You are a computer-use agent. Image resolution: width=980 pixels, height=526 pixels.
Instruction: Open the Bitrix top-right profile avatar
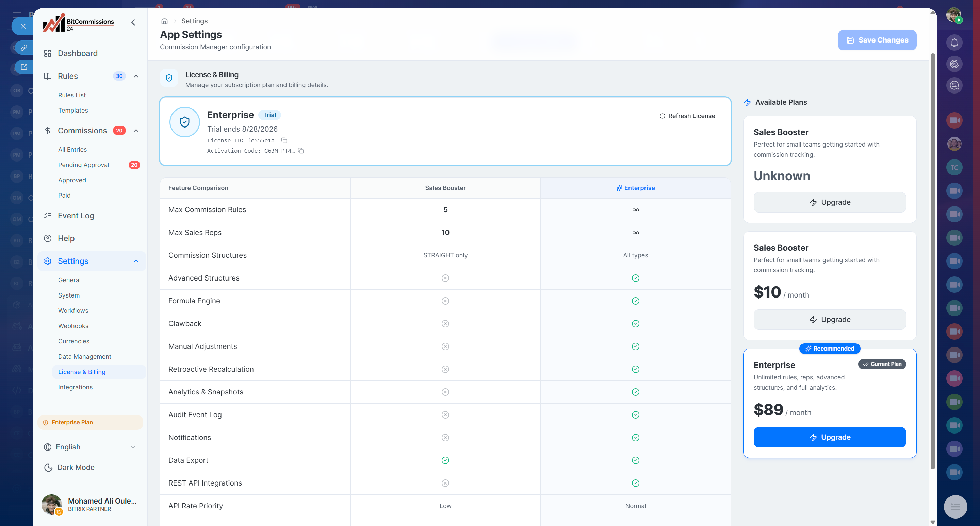click(x=954, y=15)
